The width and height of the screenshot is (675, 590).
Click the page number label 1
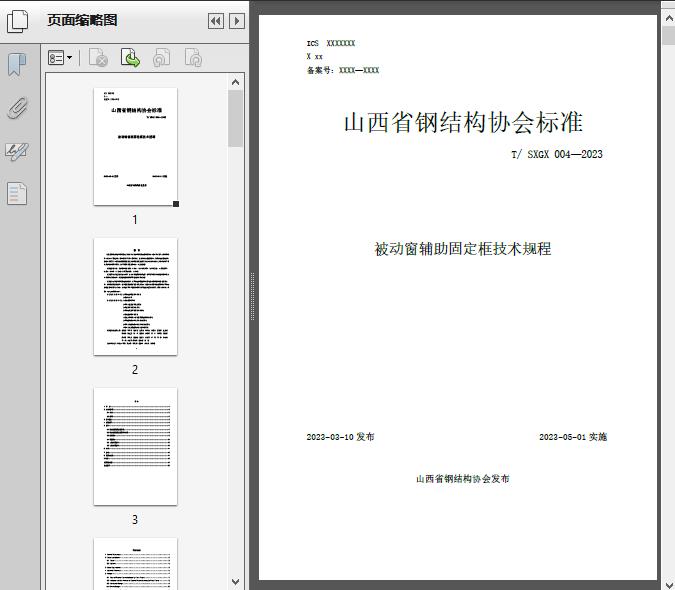[135, 220]
